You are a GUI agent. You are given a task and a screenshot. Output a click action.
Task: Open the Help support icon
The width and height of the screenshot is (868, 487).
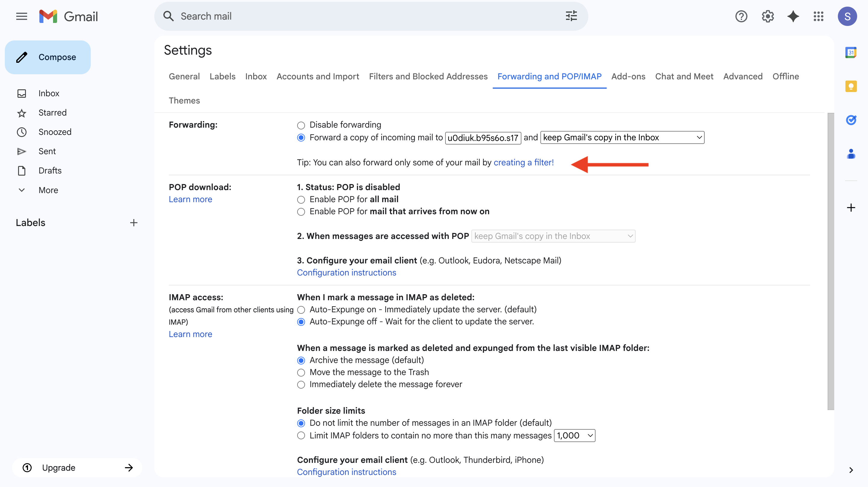pyautogui.click(x=741, y=16)
